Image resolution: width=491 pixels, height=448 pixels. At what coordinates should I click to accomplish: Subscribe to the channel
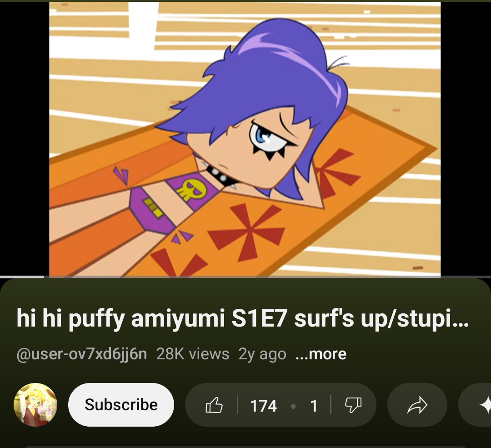pos(121,404)
